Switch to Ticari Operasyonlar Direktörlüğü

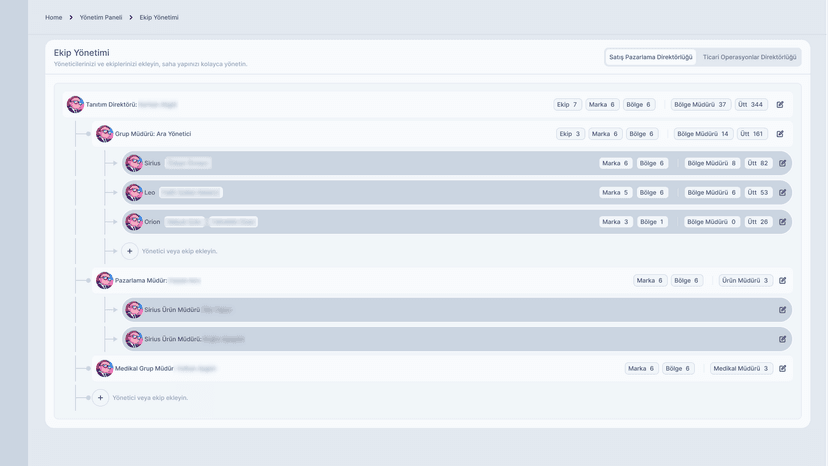(x=750, y=57)
